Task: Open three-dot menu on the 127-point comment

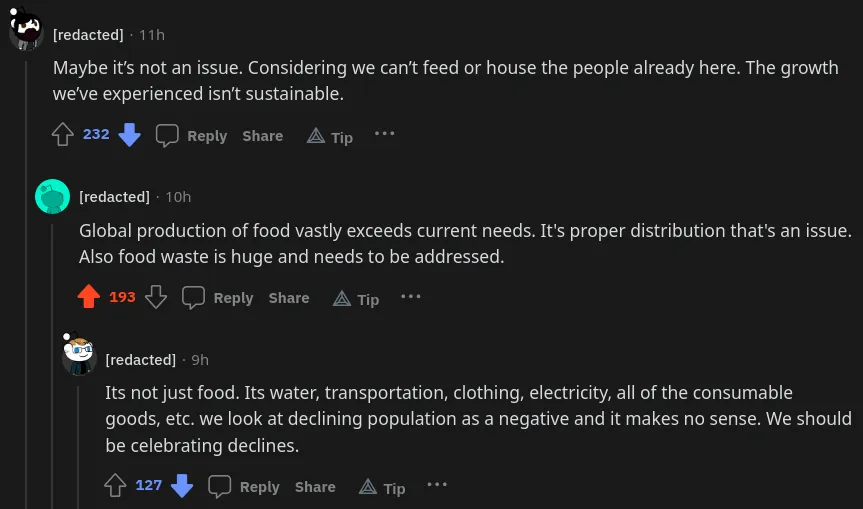Action: 437,485
